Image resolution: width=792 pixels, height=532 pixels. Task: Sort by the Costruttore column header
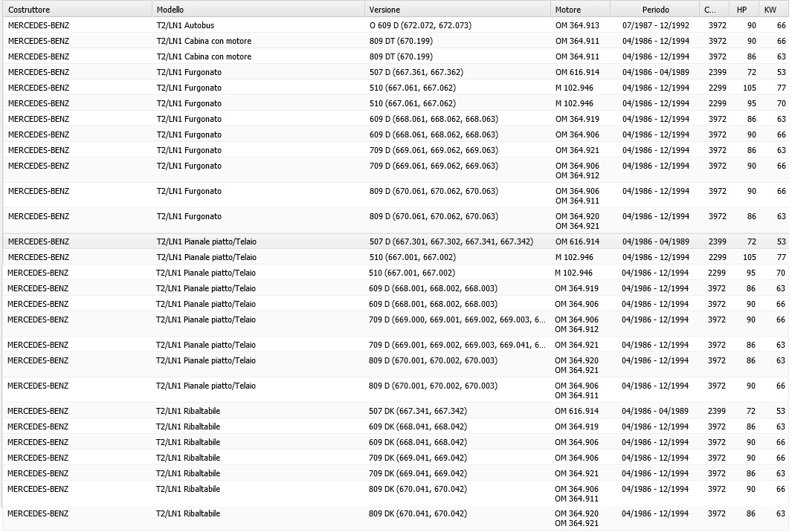(x=77, y=10)
